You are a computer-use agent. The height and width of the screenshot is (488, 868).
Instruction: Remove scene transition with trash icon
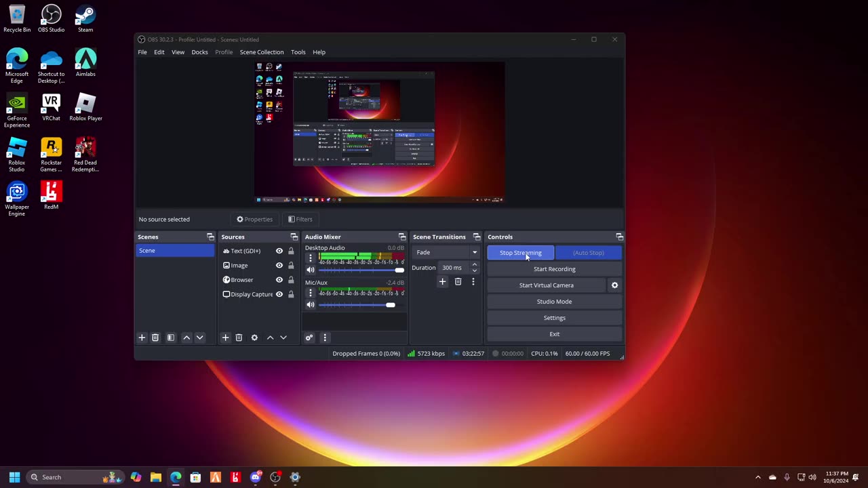tap(458, 282)
